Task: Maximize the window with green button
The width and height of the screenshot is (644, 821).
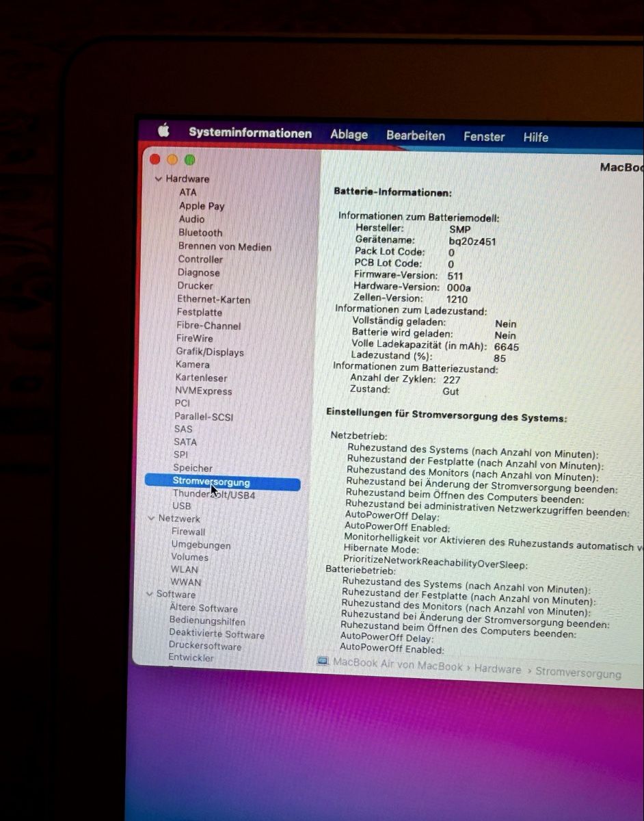Action: click(x=189, y=160)
